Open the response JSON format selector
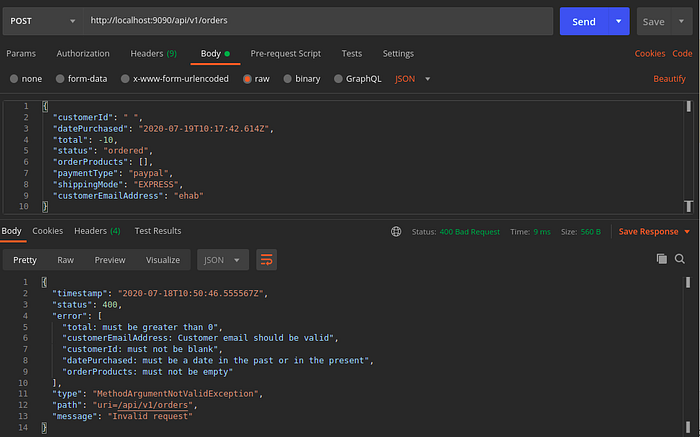Viewport: 700px width, 437px height. [223, 260]
